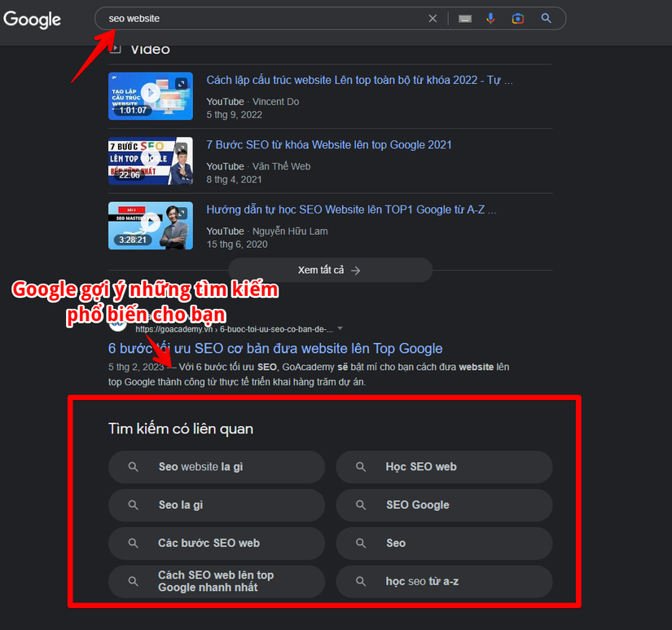Viewport: 672px width, 630px height.
Task: Play the 22:06 '7 Bước SEO' video thumbnail
Action: pos(151,161)
